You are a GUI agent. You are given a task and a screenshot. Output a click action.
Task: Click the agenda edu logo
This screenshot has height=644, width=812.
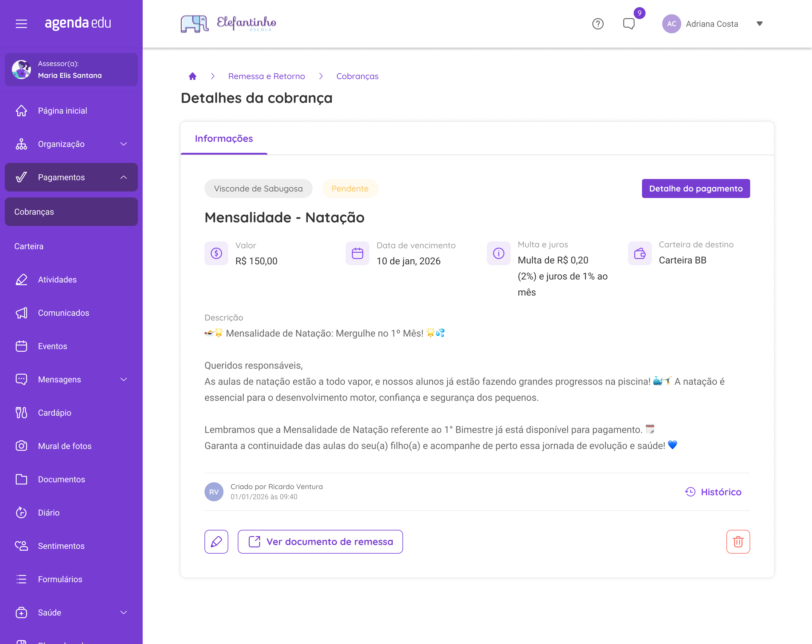(78, 23)
